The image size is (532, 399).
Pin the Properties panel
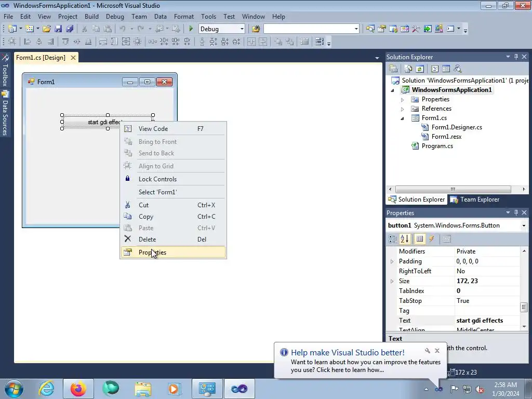click(x=516, y=212)
